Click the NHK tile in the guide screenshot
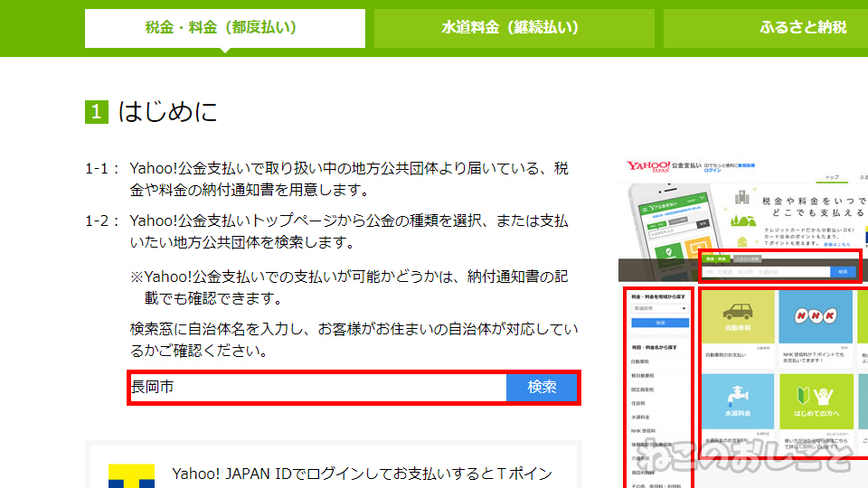The image size is (868, 488). coord(816,317)
